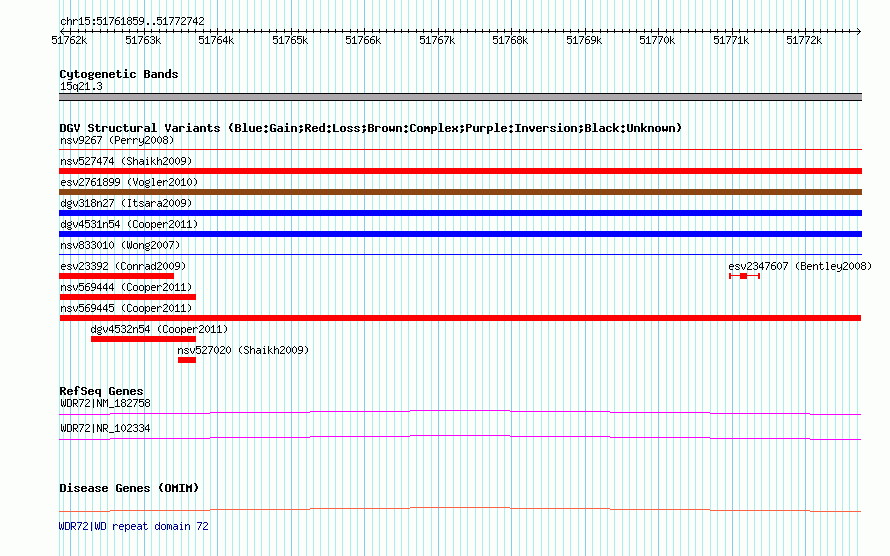Click the red nsv527474 loss bar

point(460,171)
